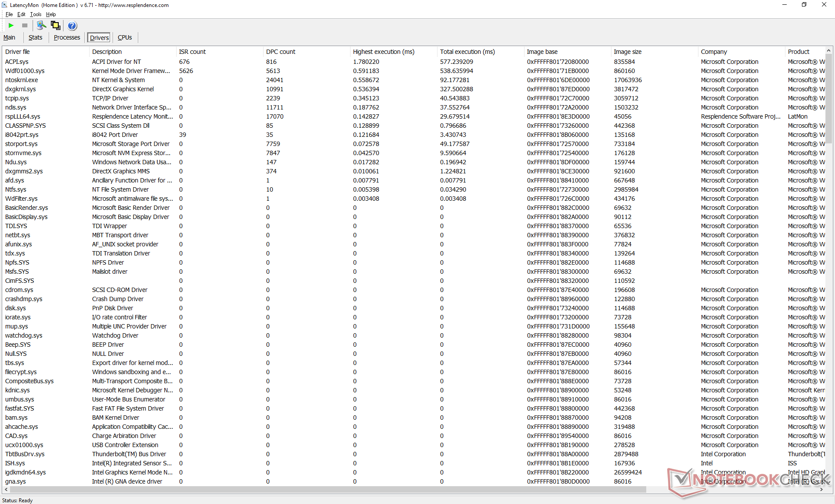
Task: Select the ACPI.sys driver row
Action: click(17, 62)
